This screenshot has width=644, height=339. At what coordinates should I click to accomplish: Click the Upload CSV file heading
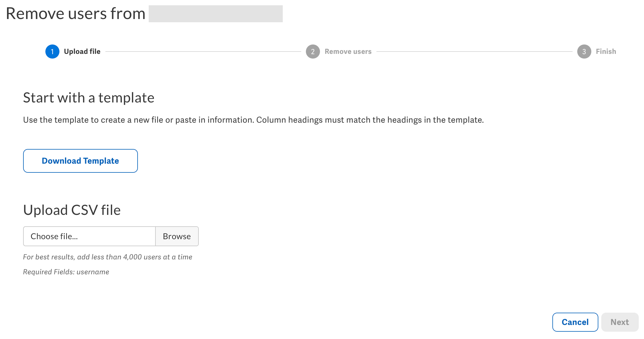point(72,210)
